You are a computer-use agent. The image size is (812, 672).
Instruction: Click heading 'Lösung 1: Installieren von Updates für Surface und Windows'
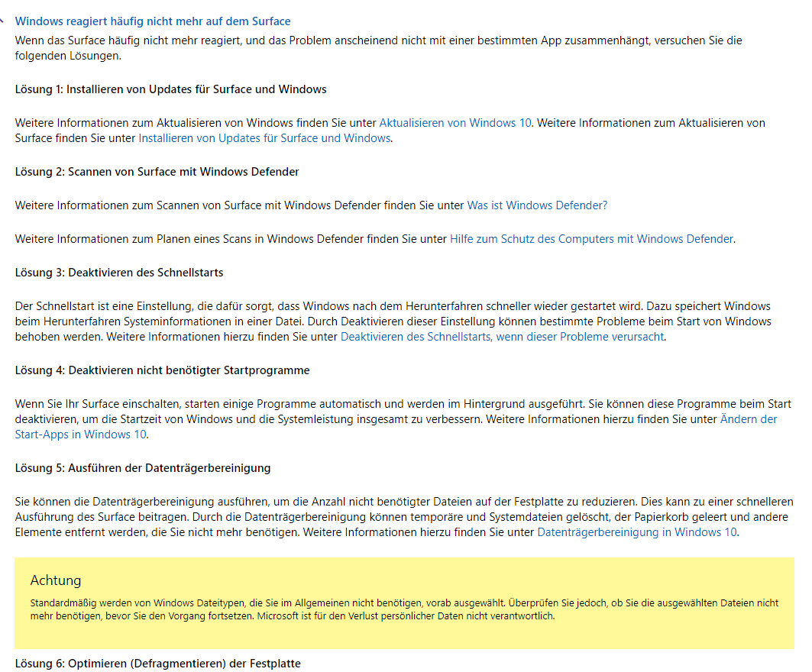171,89
